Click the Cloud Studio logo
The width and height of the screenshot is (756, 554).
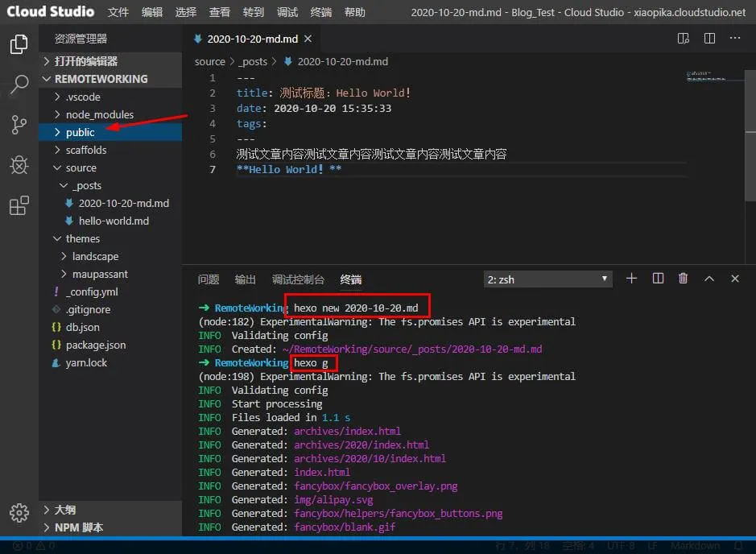point(50,11)
